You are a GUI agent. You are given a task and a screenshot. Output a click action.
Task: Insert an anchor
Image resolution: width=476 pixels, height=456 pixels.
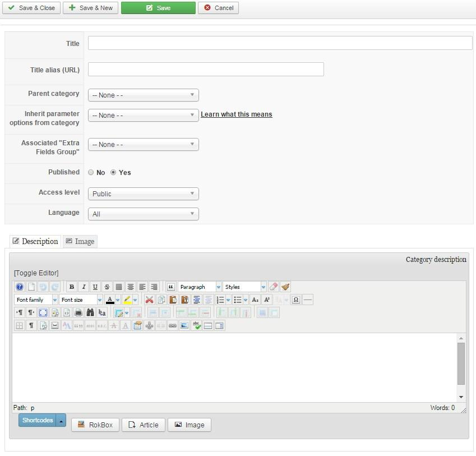(149, 326)
